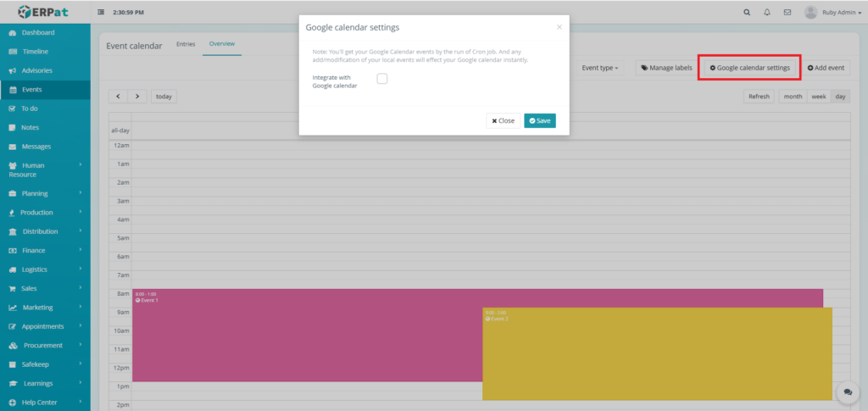
Task: Click the Distribution building icon
Action: [x=13, y=232]
